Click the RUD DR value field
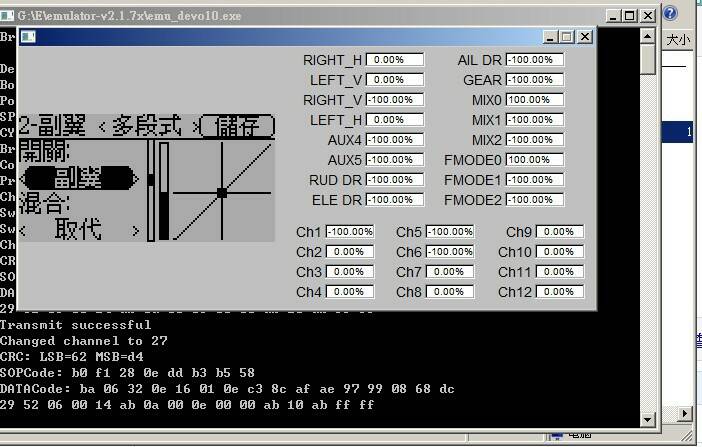 click(395, 180)
